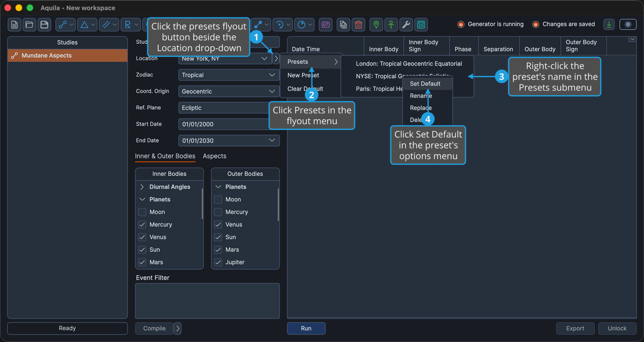
Task: Click the copy pages icon
Action: [x=343, y=25]
